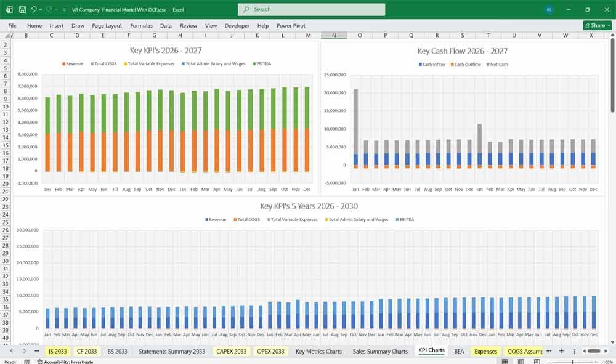This screenshot has height=364, width=616.
Task: Switch to Page Layout view icon
Action: click(521, 362)
